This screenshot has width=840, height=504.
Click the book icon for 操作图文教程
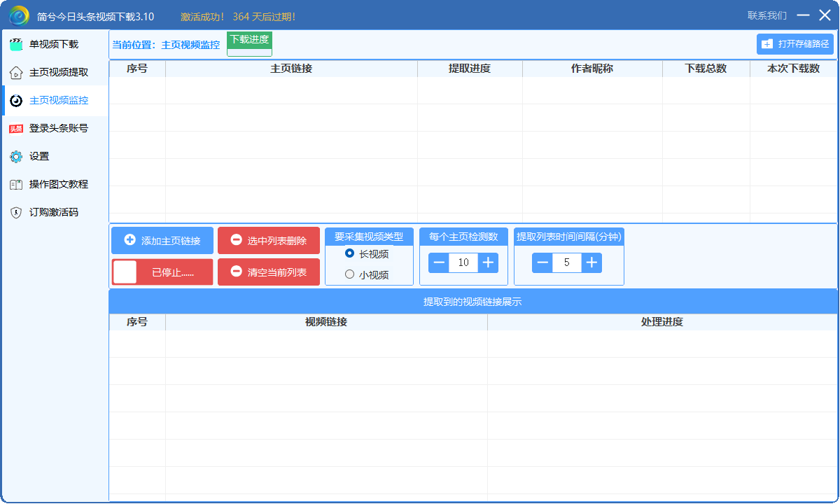pyautogui.click(x=16, y=185)
